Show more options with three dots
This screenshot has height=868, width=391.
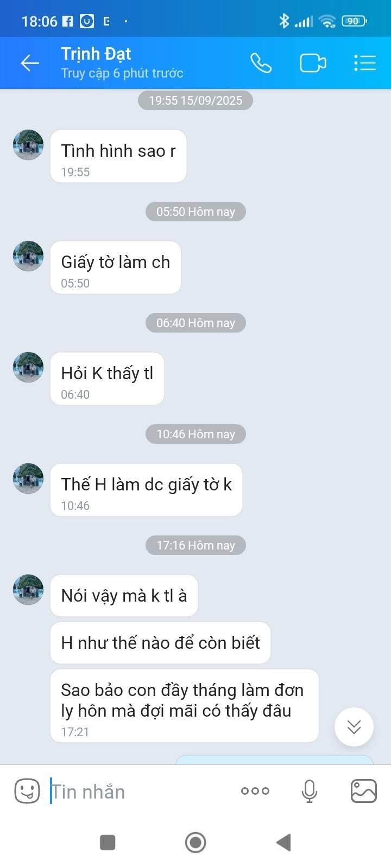point(255,791)
